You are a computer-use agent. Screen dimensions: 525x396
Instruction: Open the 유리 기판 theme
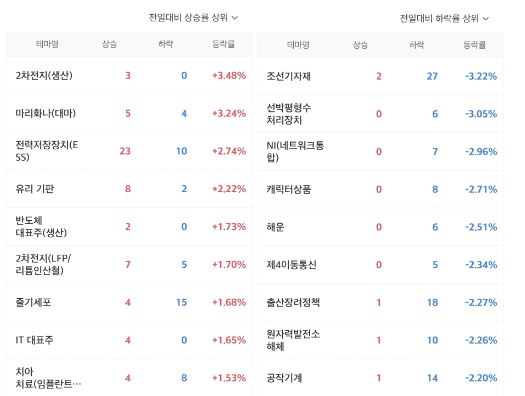tap(34, 189)
